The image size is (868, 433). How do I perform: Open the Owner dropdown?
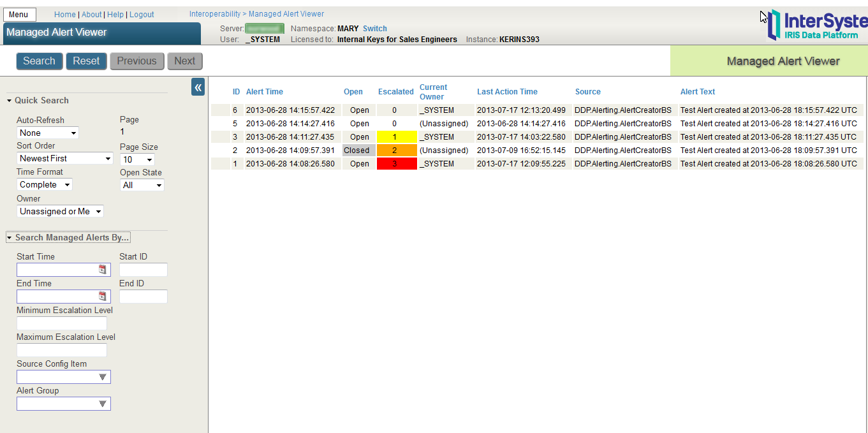pyautogui.click(x=60, y=211)
